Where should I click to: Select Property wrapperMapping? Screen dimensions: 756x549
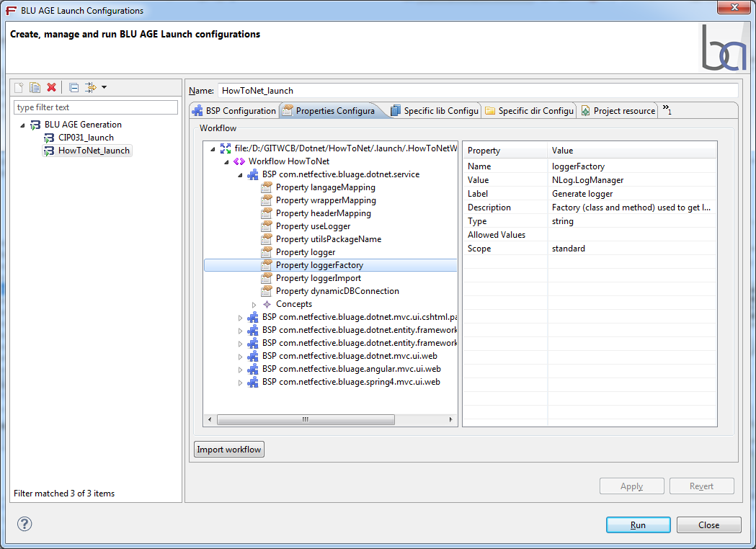click(326, 200)
